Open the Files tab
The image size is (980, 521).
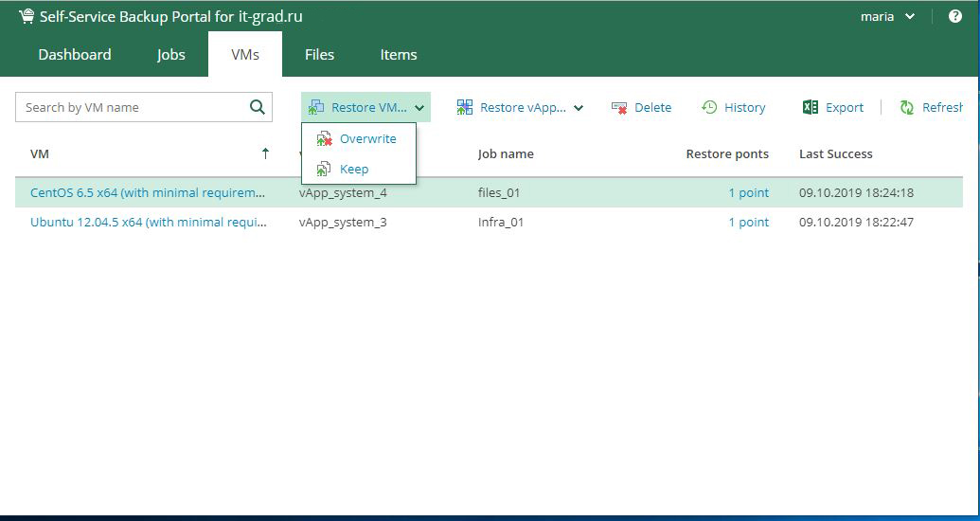click(319, 55)
